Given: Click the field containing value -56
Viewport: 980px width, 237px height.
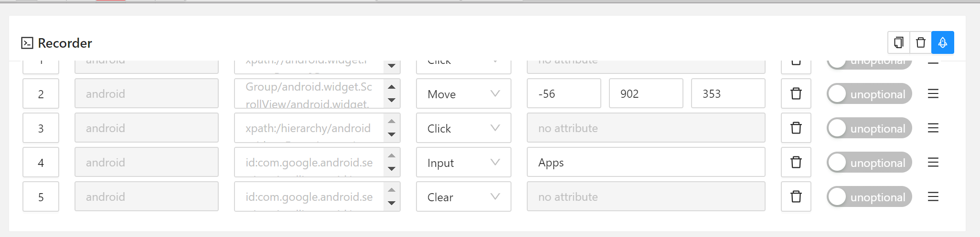Looking at the screenshot, I should (x=564, y=94).
